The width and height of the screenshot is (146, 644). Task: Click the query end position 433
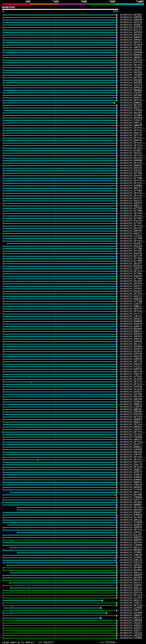[x=115, y=11]
